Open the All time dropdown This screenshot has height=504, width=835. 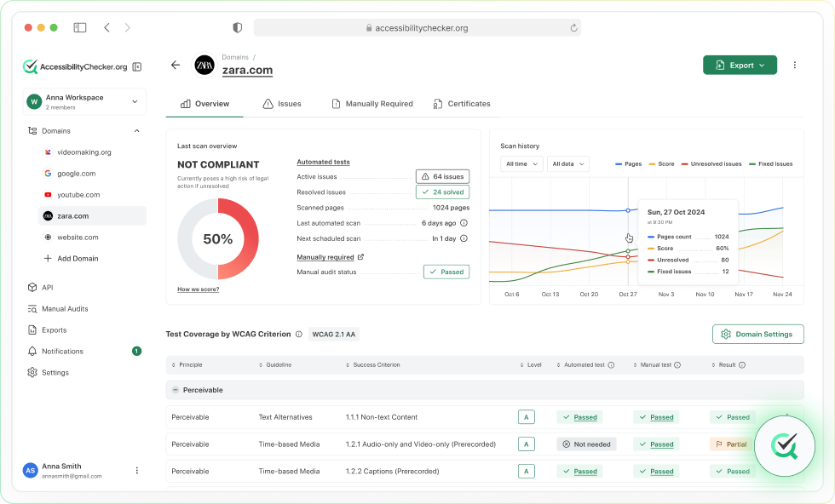coord(521,163)
